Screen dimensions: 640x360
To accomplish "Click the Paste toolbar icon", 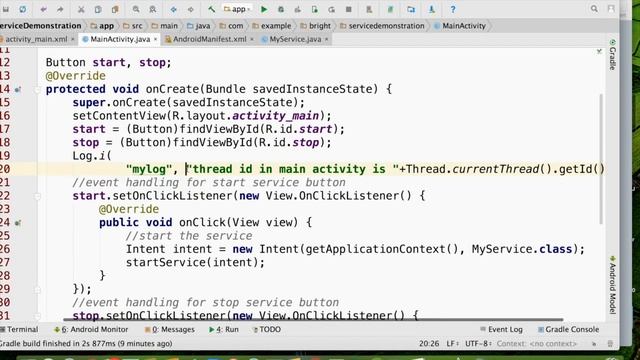I will tap(115, 9).
